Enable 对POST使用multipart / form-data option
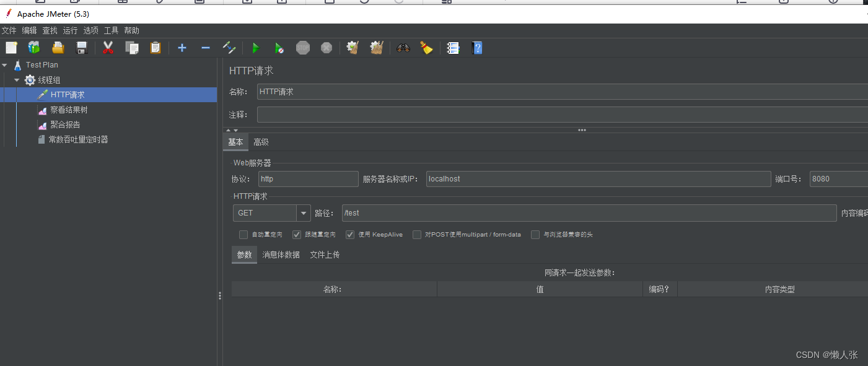The height and width of the screenshot is (366, 868). [x=416, y=234]
